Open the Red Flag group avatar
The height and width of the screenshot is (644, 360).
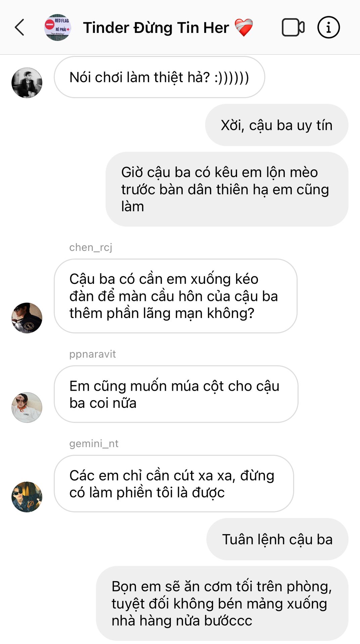pos(57,28)
